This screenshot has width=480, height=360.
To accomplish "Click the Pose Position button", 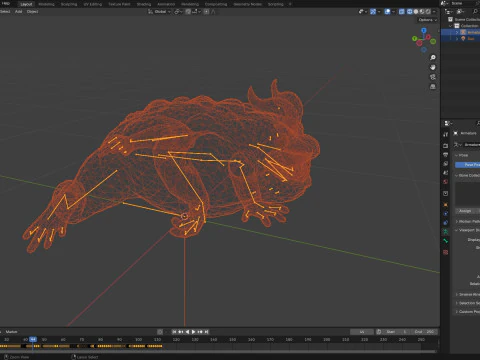I will pyautogui.click(x=468, y=165).
